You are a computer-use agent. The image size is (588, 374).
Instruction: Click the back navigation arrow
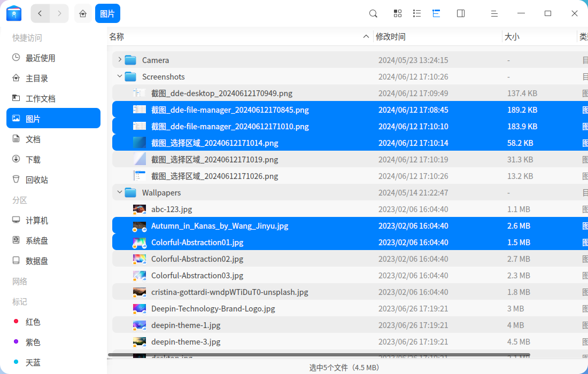click(40, 13)
